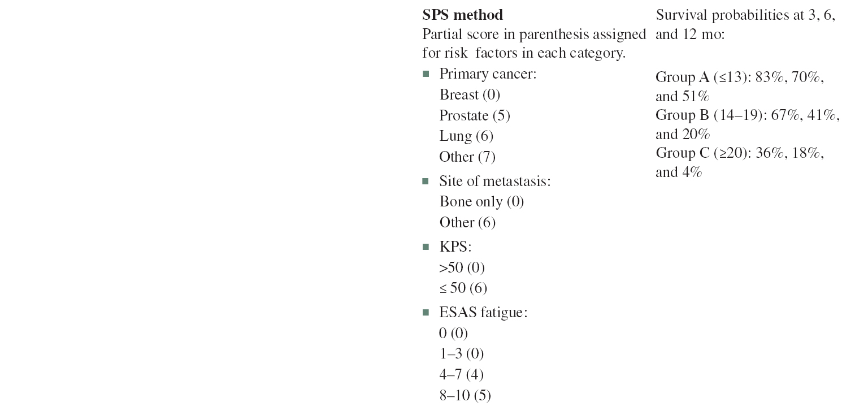Click the Group A (≤13) survival line
Viewport: 868px width, 406px height.
tap(739, 78)
